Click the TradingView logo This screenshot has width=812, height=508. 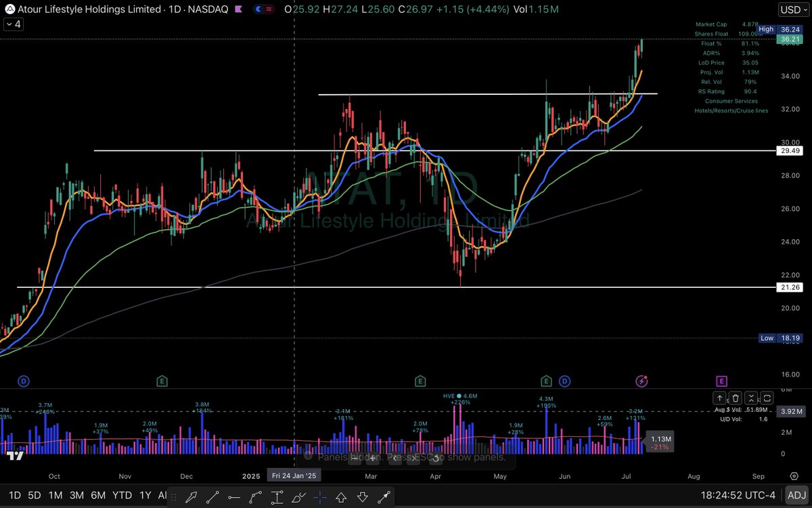click(x=16, y=455)
